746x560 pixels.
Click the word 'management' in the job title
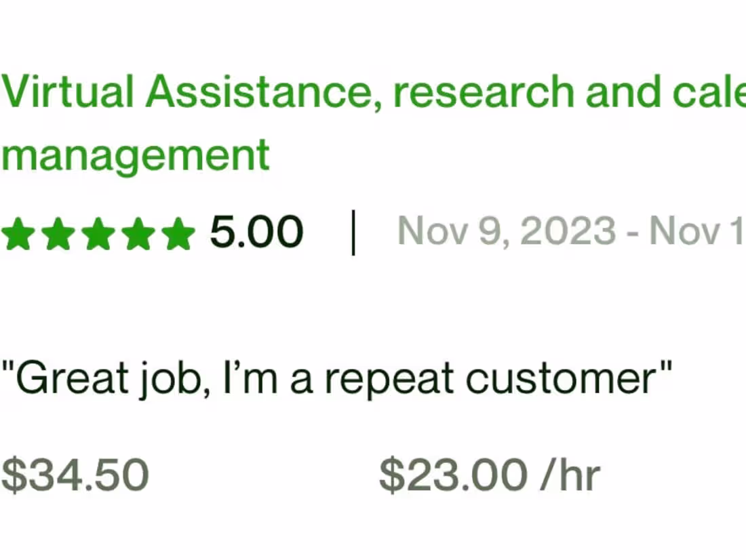click(136, 155)
